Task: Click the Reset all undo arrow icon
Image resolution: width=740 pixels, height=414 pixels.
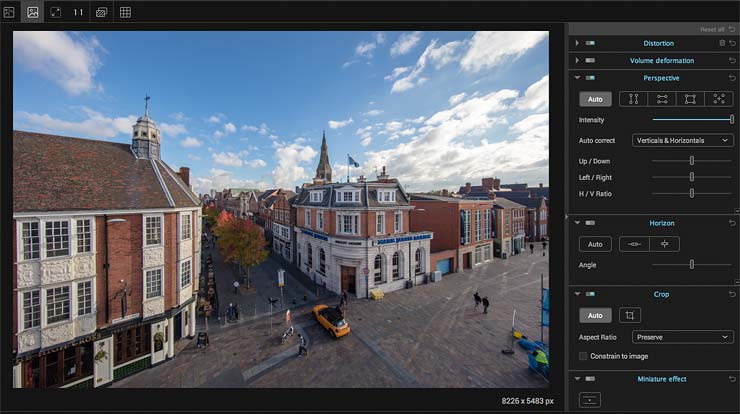Action: coord(732,29)
